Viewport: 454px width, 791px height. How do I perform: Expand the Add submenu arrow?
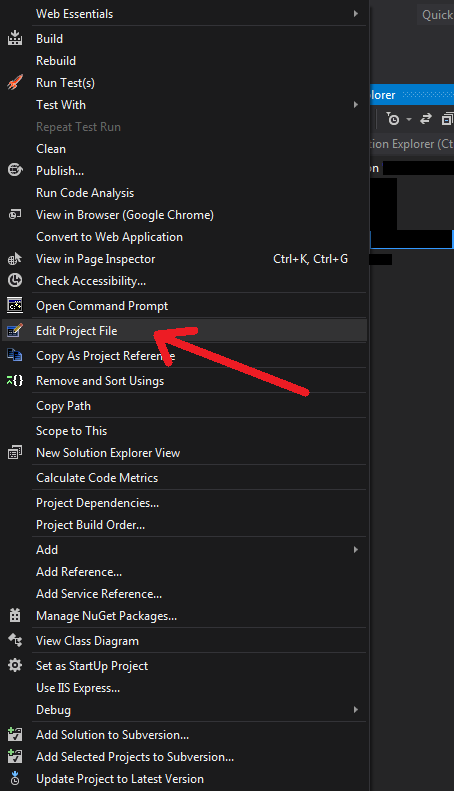356,549
